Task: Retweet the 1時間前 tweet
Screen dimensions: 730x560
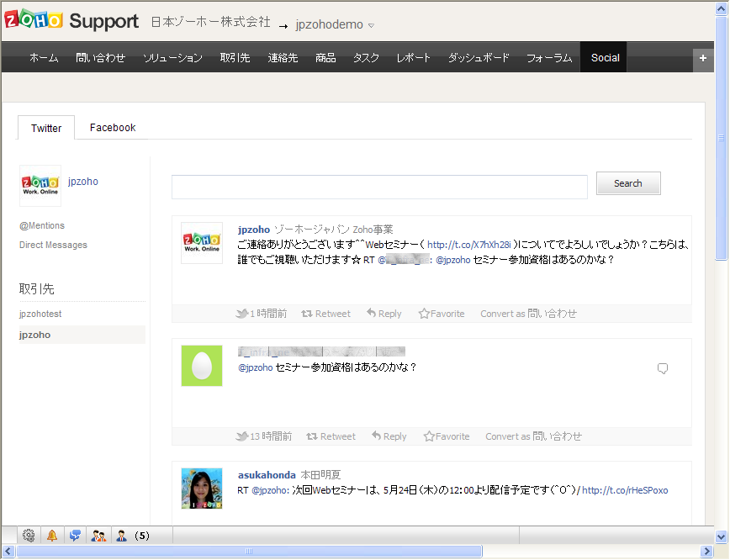Action: [326, 314]
